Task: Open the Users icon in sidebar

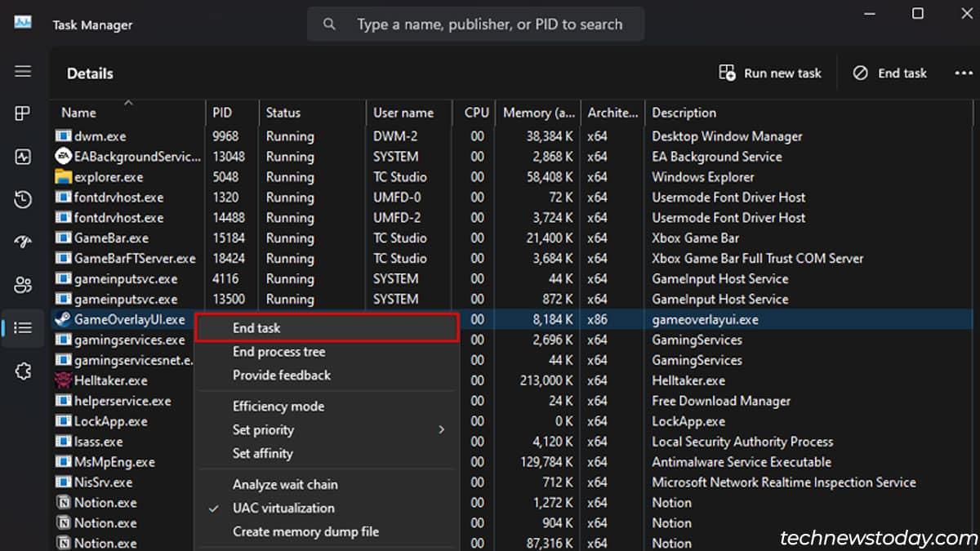Action: click(23, 285)
